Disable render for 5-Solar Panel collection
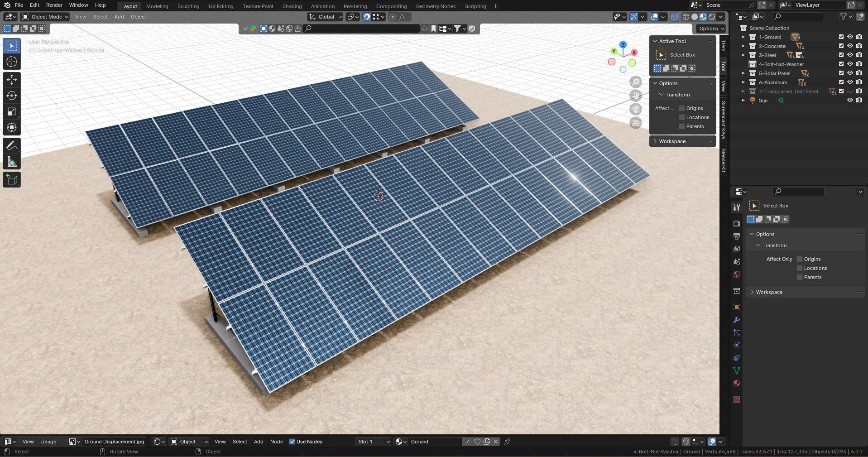Viewport: 868px width, 457px height. 859,73
